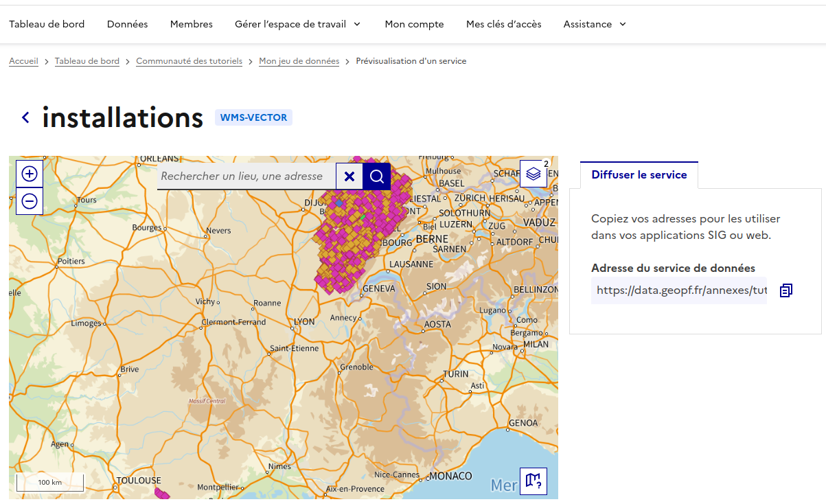The width and height of the screenshot is (826, 504).
Task: Switch to the Diffuser le service tab
Action: 639,174
